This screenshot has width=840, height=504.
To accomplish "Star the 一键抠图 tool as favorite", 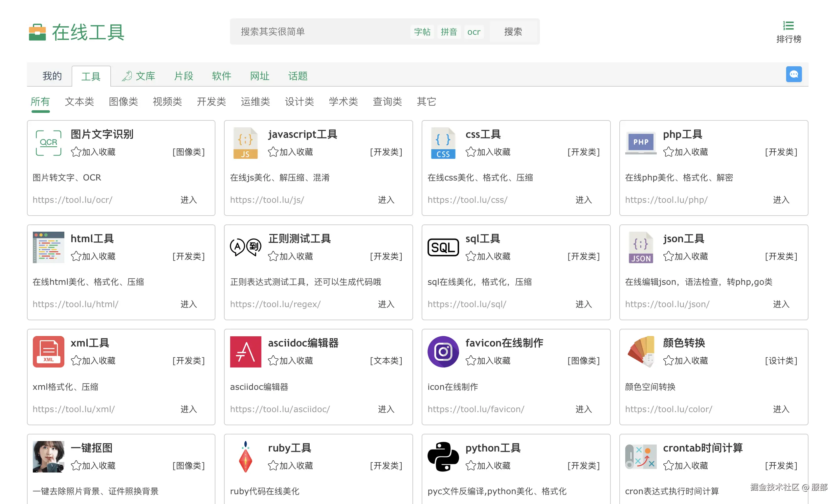I will [x=76, y=466].
